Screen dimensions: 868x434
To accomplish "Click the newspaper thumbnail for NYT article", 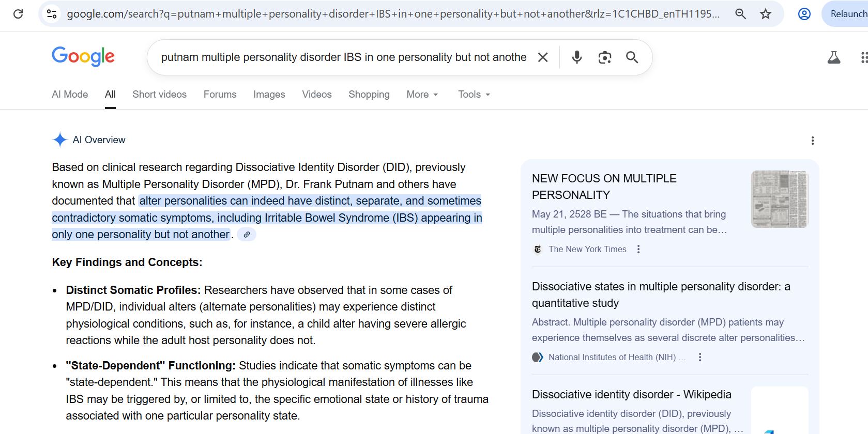I will [x=779, y=199].
